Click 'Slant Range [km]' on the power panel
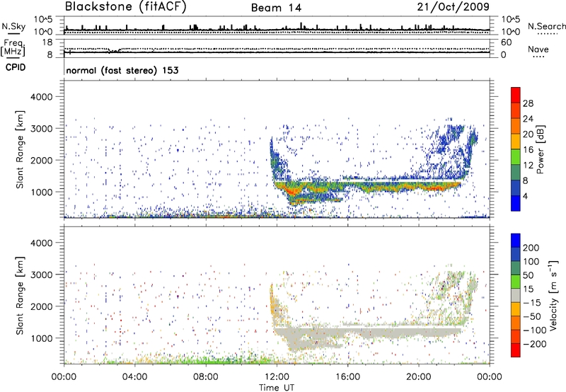The width and height of the screenshot is (566, 392). click(x=20, y=149)
